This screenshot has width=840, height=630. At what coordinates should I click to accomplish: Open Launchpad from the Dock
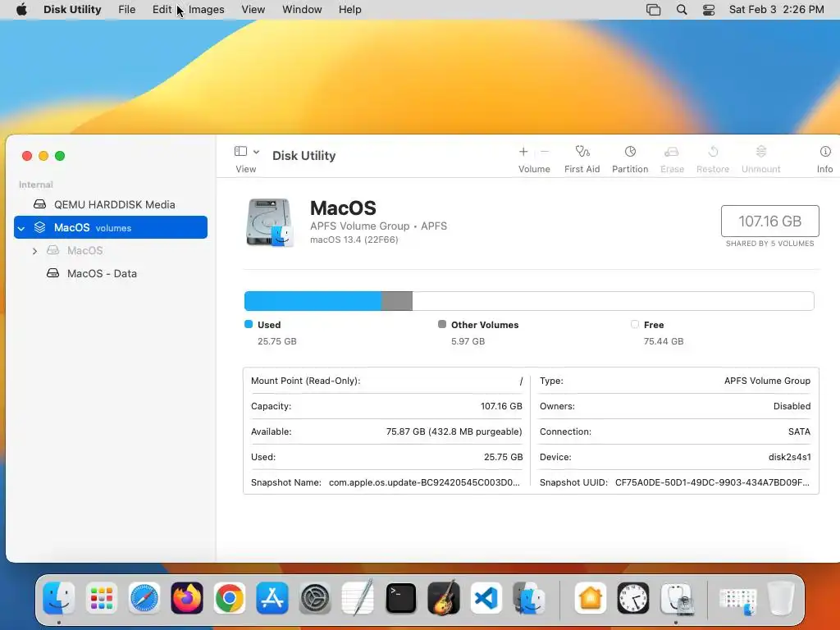click(x=101, y=598)
